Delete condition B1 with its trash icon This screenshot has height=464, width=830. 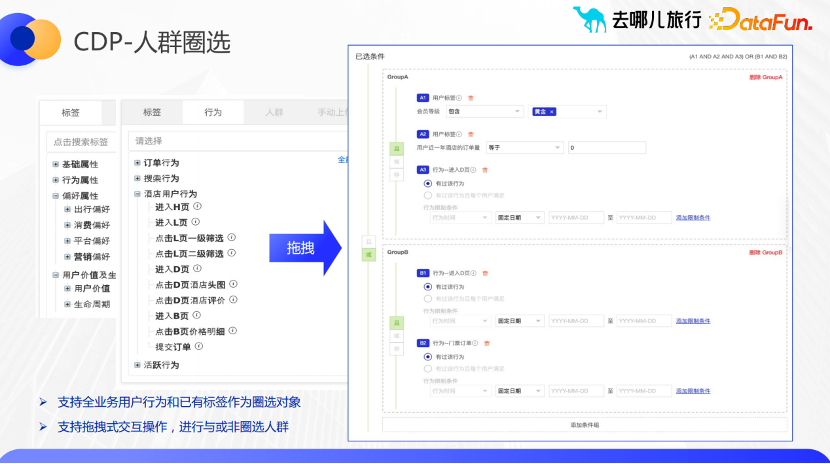click(x=485, y=274)
